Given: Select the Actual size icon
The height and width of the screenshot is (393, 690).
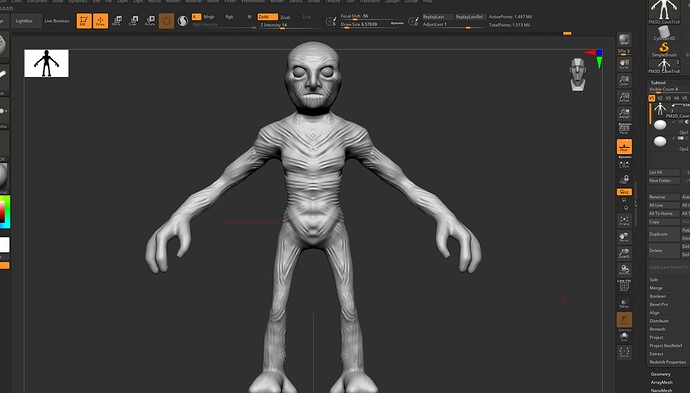Looking at the screenshot, I should pos(624,97).
